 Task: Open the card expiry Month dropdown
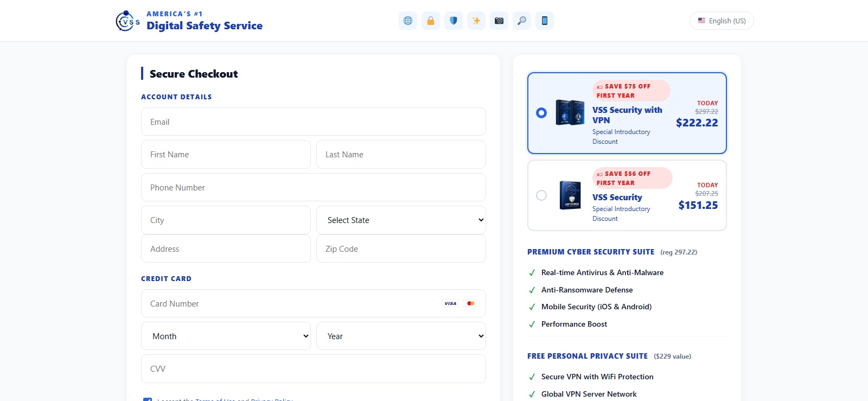click(226, 336)
